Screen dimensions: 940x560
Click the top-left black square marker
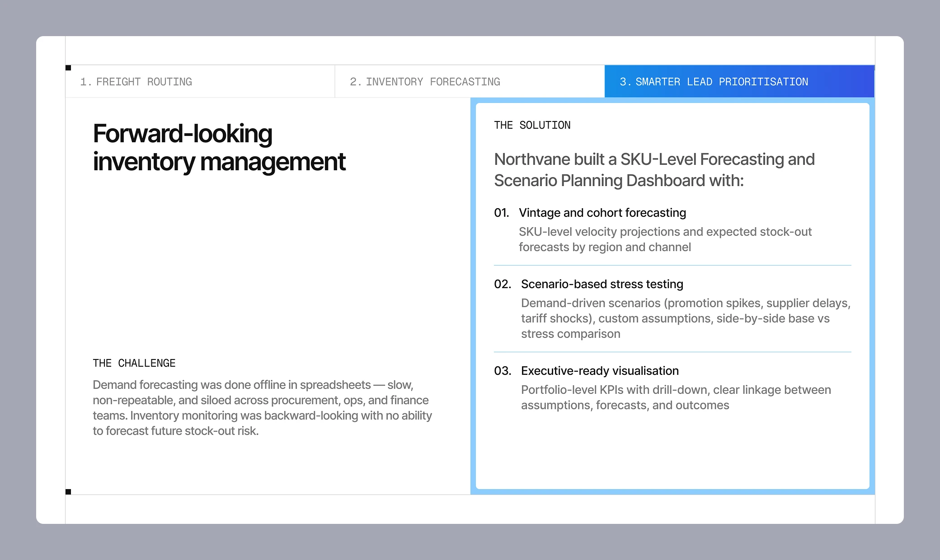pyautogui.click(x=68, y=68)
